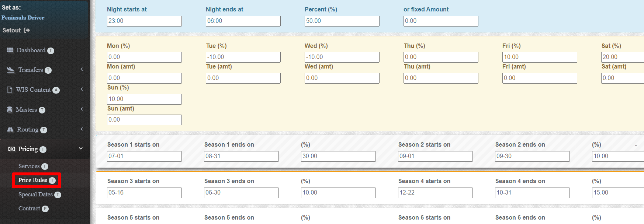This screenshot has height=224, width=644.
Task: Click the T badge beside Dashboard
Action: tap(51, 51)
